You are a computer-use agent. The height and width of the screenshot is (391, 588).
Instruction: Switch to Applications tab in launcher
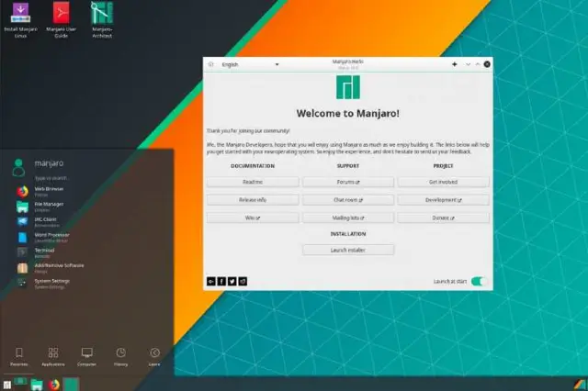click(x=54, y=356)
